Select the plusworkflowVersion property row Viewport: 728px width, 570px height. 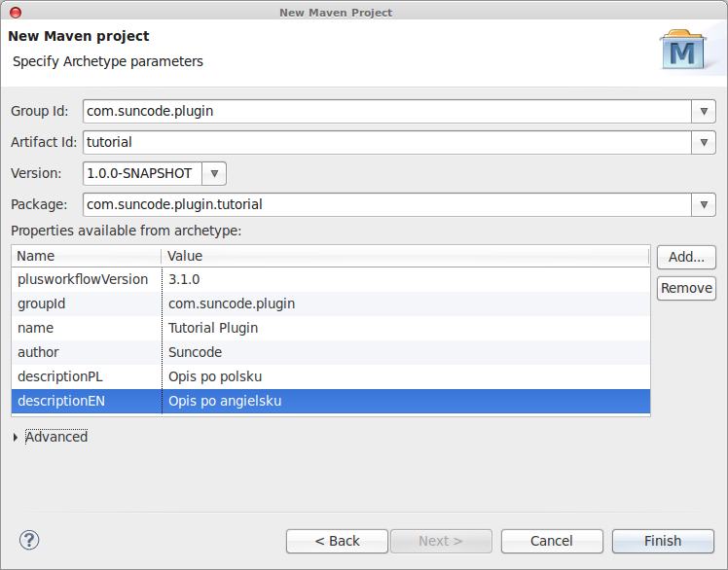click(x=331, y=279)
